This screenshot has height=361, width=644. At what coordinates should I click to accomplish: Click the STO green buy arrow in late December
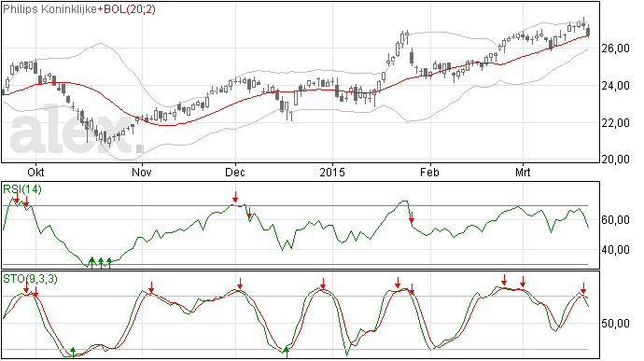click(x=287, y=353)
